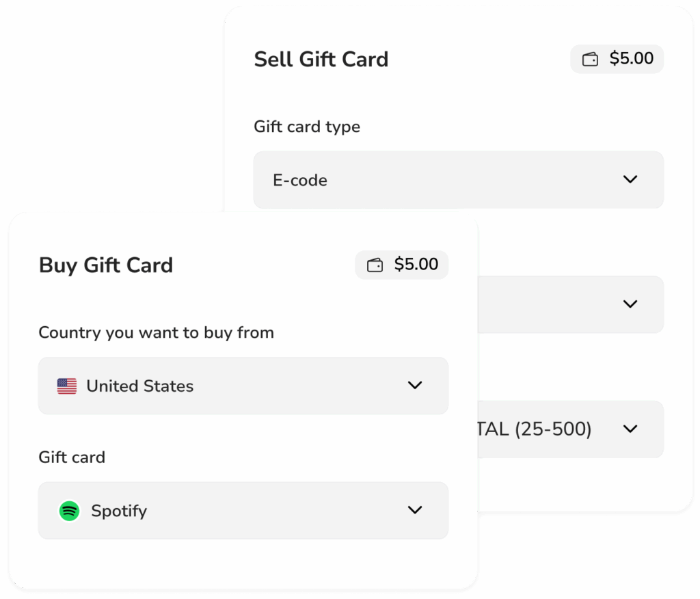The width and height of the screenshot is (700, 599).
Task: Click the Gift card type label
Action: click(307, 127)
